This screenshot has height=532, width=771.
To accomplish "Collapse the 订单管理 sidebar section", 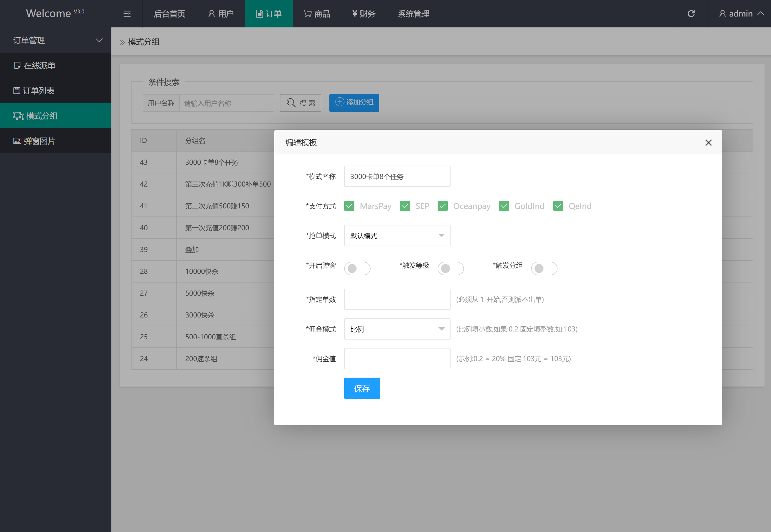I will pos(56,40).
